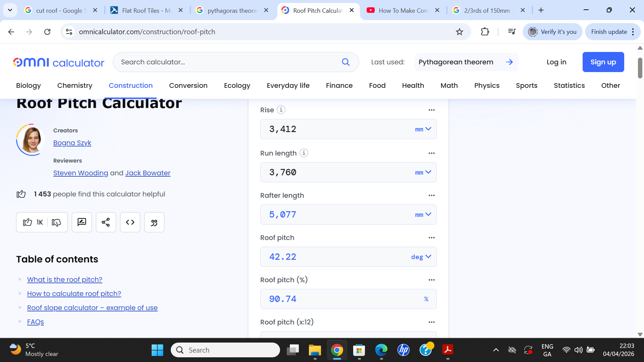Open the three-dot menu for Rafter length
This screenshot has width=644, height=362.
coord(431,195)
